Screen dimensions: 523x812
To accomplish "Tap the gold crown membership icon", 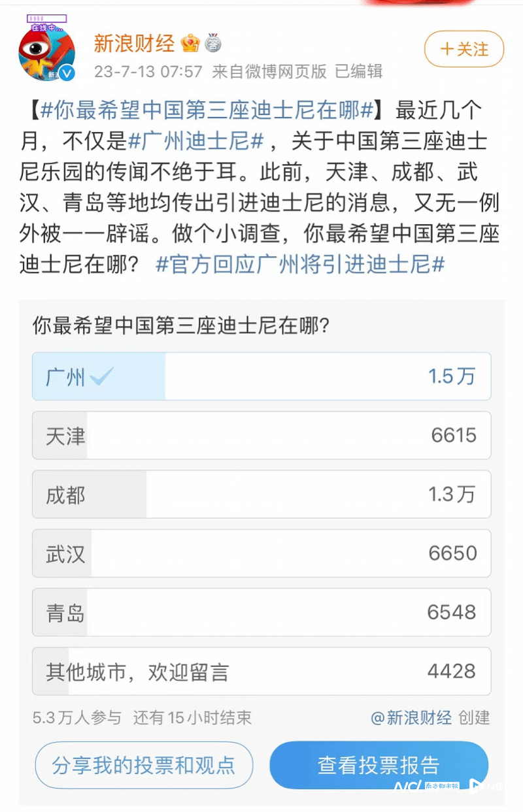I will tap(190, 44).
